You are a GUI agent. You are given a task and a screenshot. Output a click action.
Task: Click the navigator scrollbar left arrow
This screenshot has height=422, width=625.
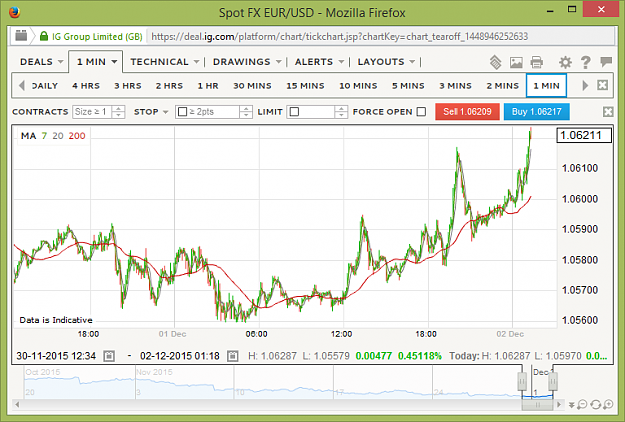(17, 405)
